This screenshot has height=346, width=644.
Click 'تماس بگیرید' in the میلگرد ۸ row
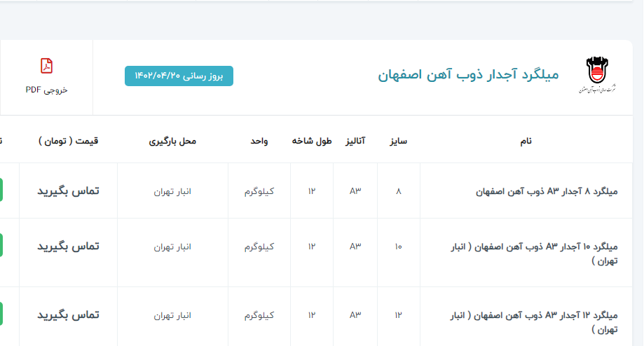[68, 191]
